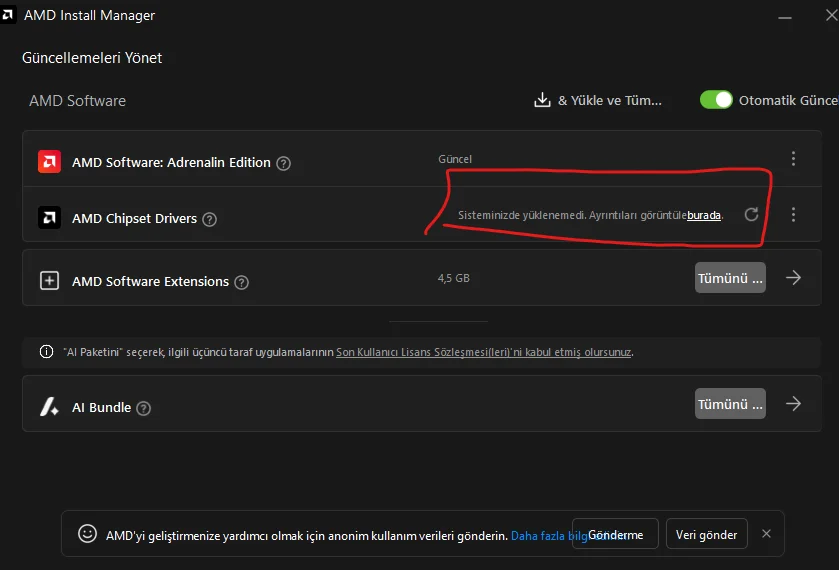Open the 'burada' details link
The width and height of the screenshot is (839, 570).
(704, 215)
